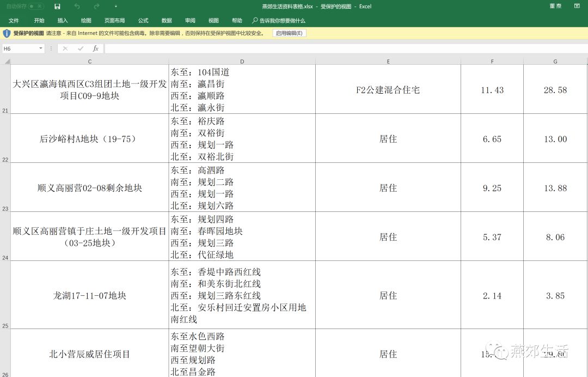Click the user account name 董泰
Screen dimensions: 588x377
click(555, 7)
